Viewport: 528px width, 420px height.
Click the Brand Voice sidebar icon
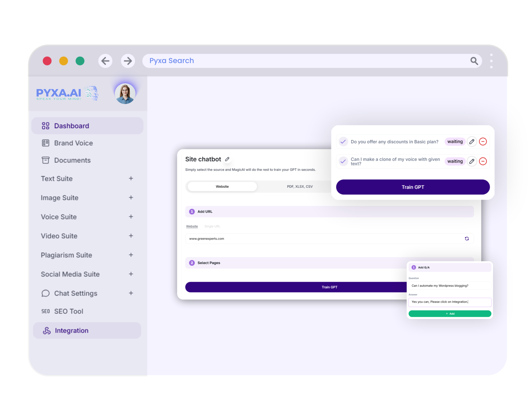coord(45,143)
